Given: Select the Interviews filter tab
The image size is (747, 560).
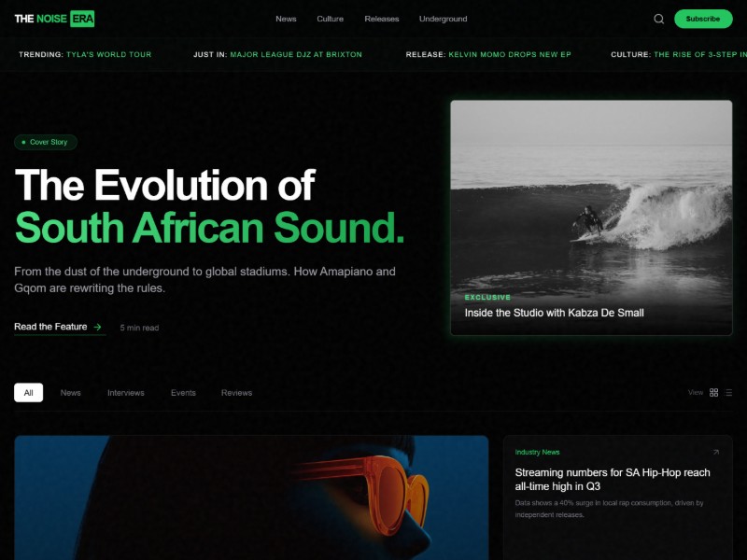Looking at the screenshot, I should coord(126,392).
